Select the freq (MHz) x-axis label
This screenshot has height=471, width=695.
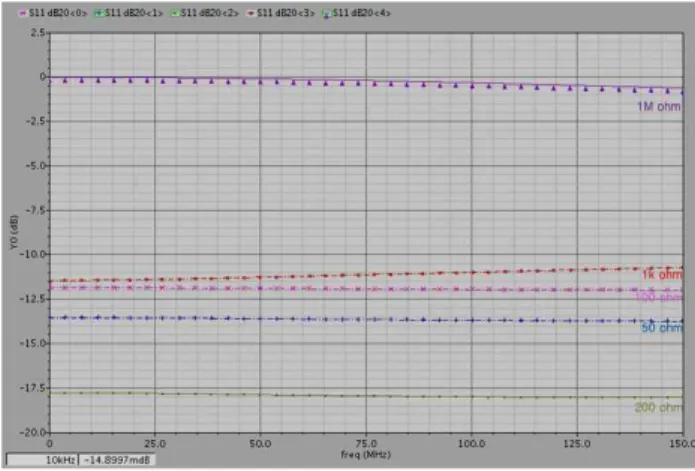click(x=366, y=455)
